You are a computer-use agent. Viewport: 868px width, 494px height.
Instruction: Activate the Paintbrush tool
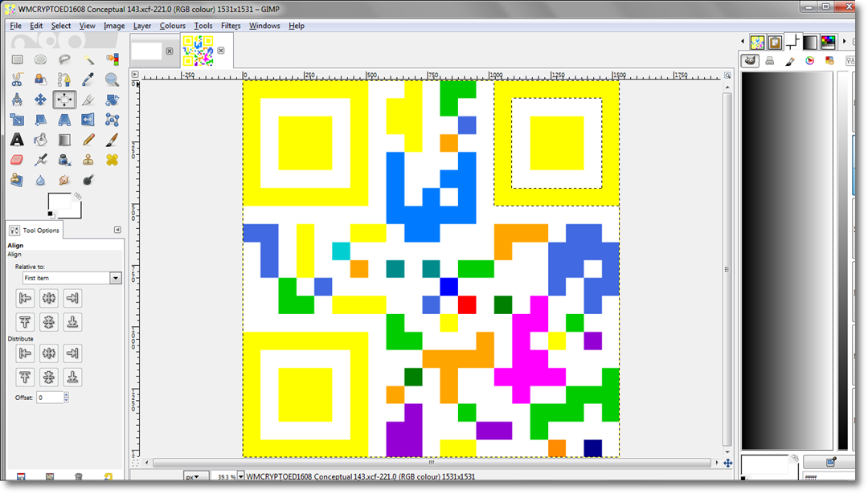click(x=112, y=140)
